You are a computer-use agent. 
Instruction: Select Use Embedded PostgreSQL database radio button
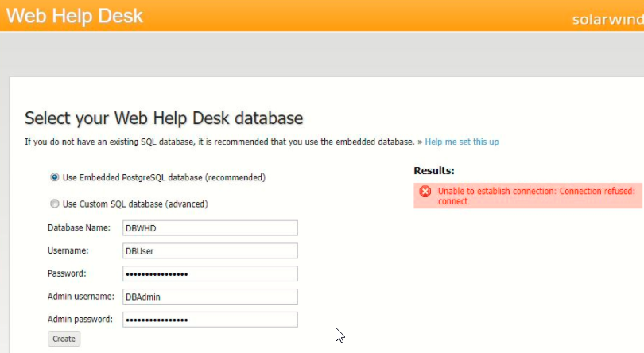pos(55,177)
